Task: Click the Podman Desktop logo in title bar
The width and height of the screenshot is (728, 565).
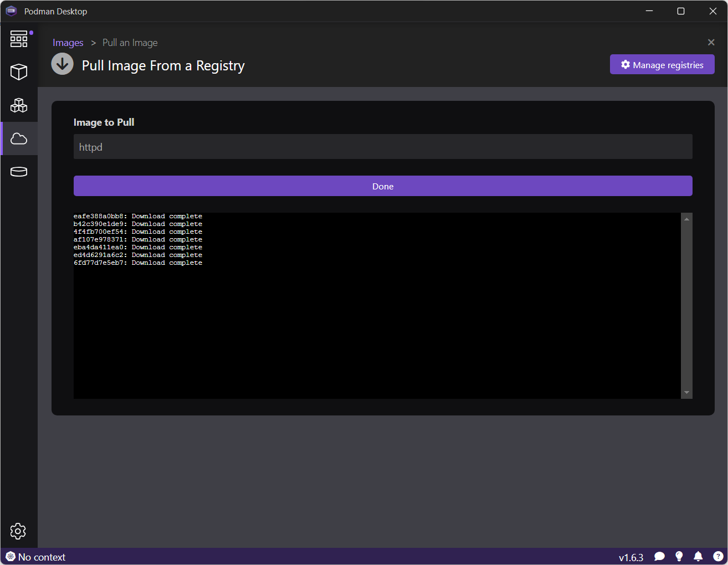Action: click(x=11, y=11)
